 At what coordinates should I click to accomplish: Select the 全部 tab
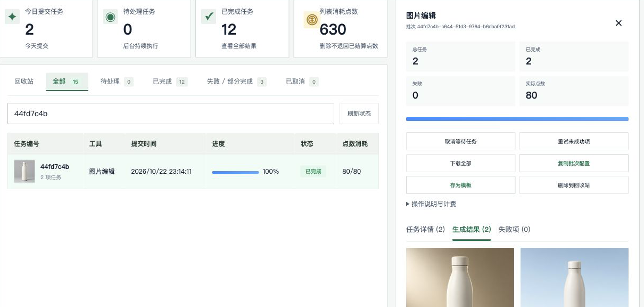tap(67, 82)
